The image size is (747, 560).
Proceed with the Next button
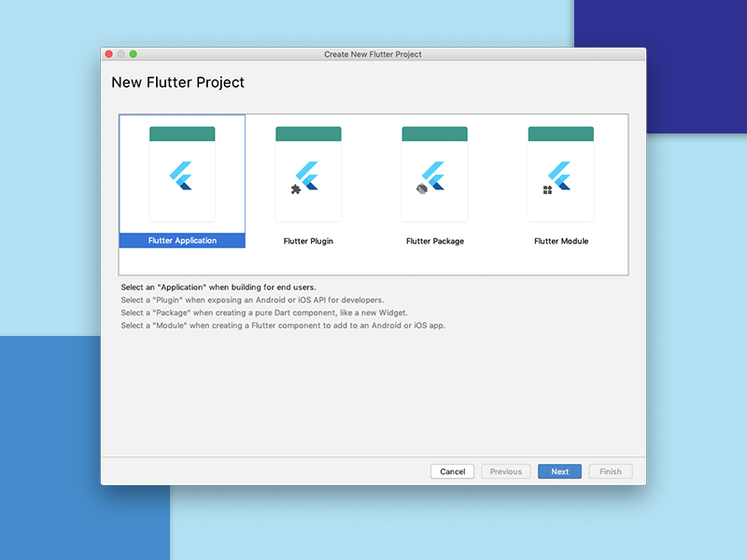coord(559,471)
